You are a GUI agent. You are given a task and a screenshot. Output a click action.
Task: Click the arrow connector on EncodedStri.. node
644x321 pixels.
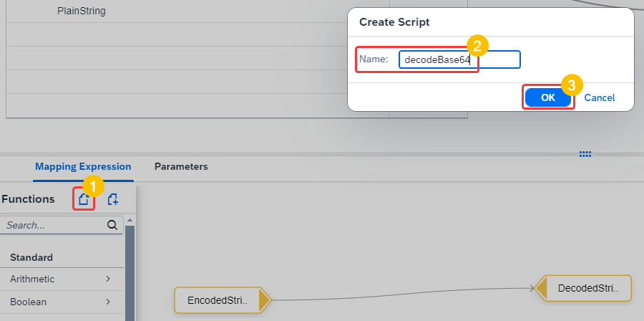click(x=265, y=300)
